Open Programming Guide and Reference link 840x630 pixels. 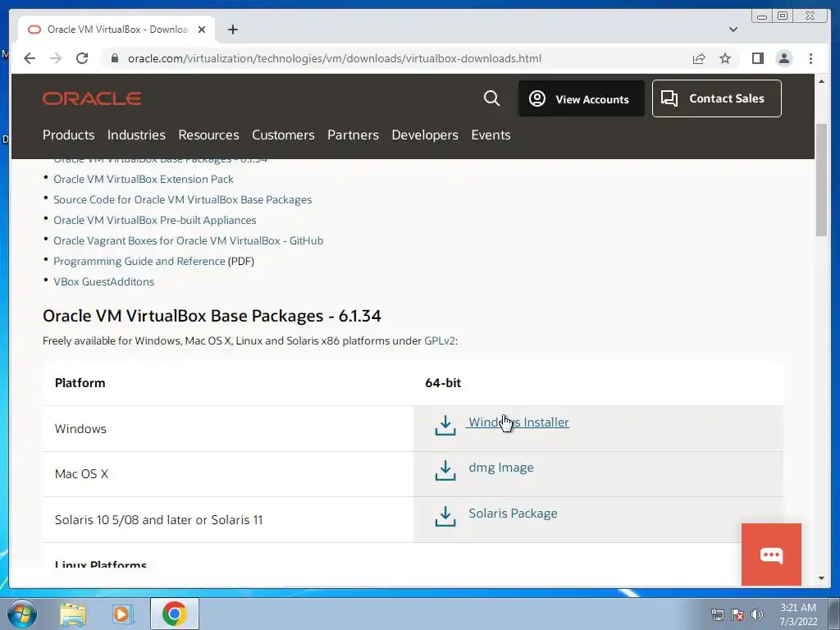click(139, 261)
